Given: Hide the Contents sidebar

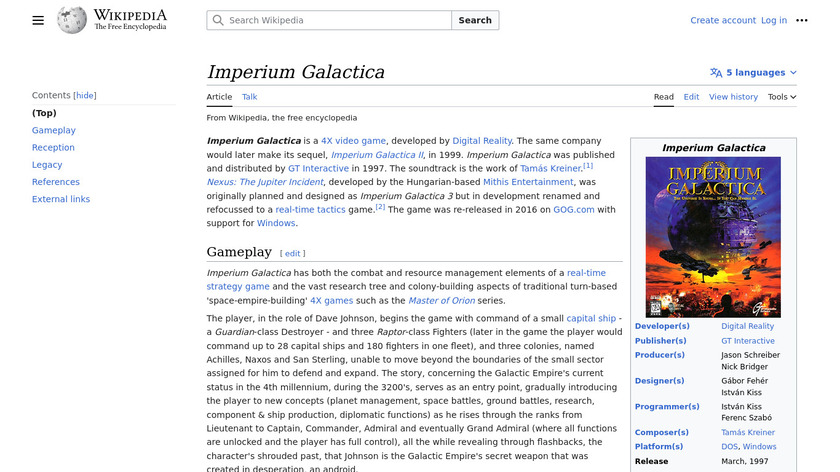Looking at the screenshot, I should [85, 95].
